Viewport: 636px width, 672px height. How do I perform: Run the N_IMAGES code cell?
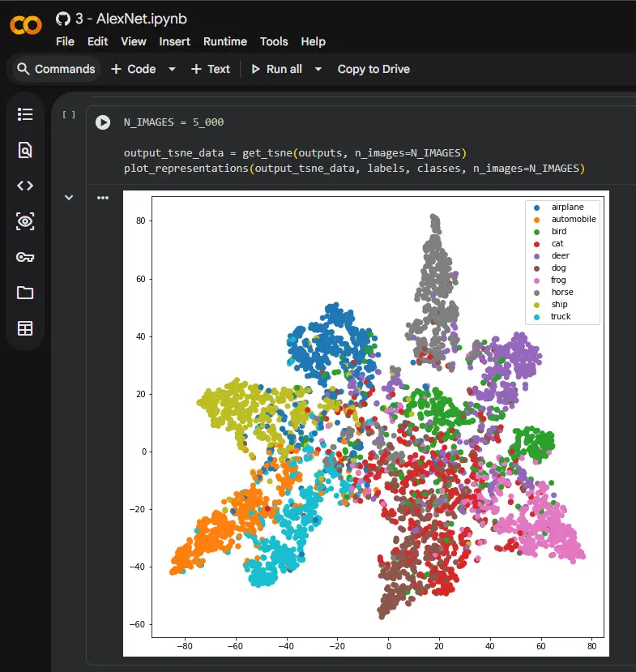click(103, 122)
